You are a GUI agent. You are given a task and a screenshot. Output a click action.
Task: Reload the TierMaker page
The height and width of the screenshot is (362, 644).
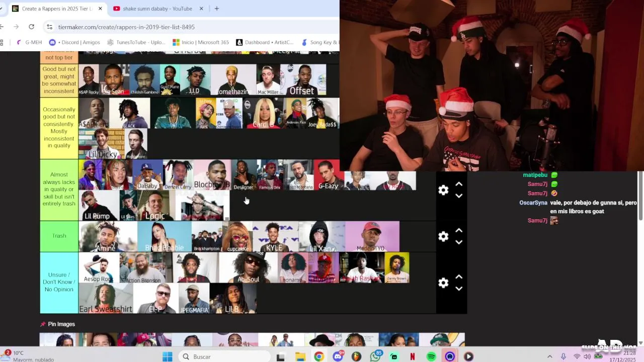[31, 27]
